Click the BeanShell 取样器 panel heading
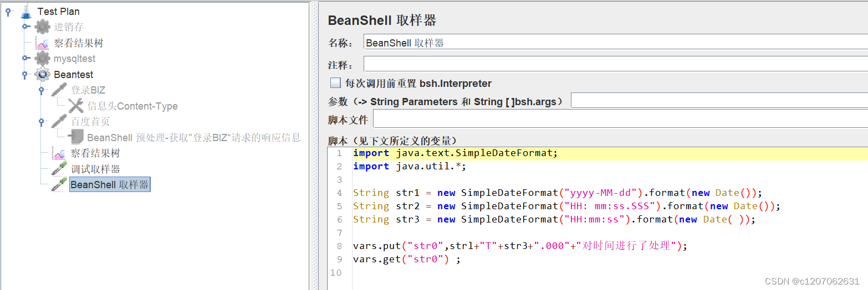 [382, 20]
